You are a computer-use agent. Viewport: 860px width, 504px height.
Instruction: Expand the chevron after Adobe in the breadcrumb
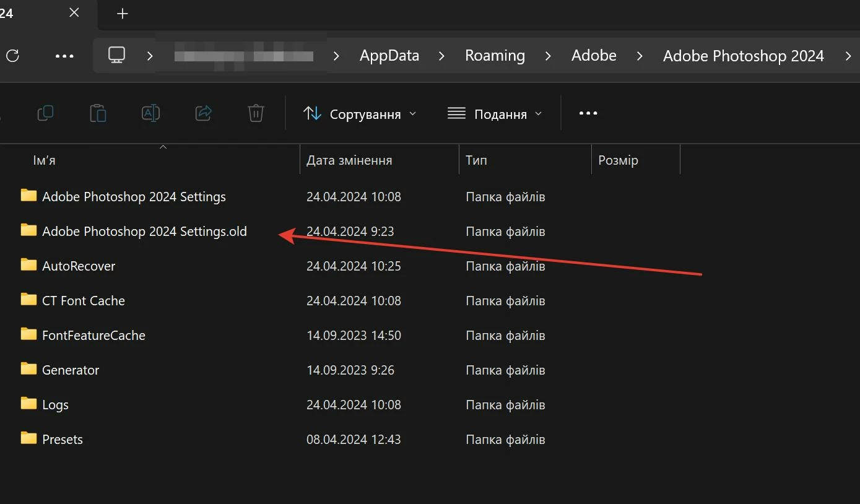click(x=640, y=56)
